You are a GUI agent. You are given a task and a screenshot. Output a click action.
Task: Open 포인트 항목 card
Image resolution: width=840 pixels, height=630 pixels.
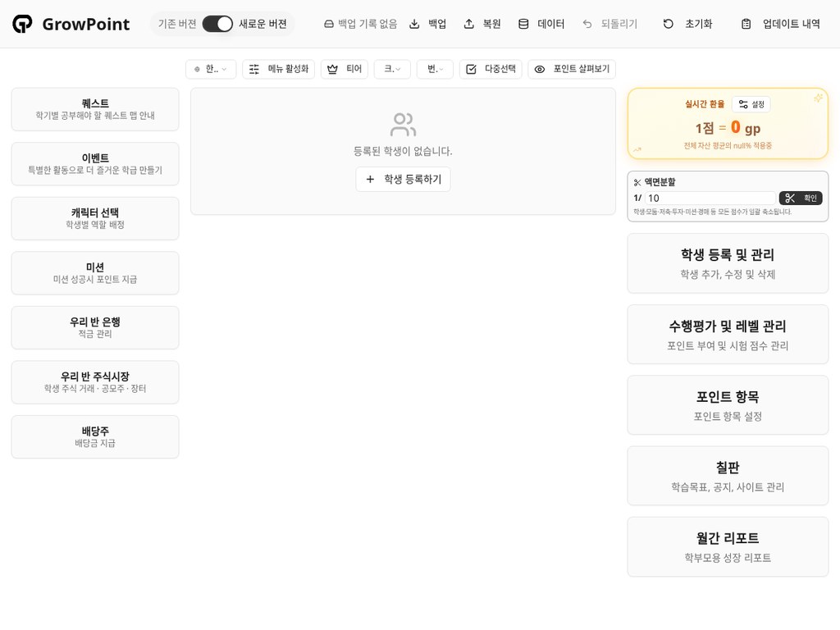728,405
